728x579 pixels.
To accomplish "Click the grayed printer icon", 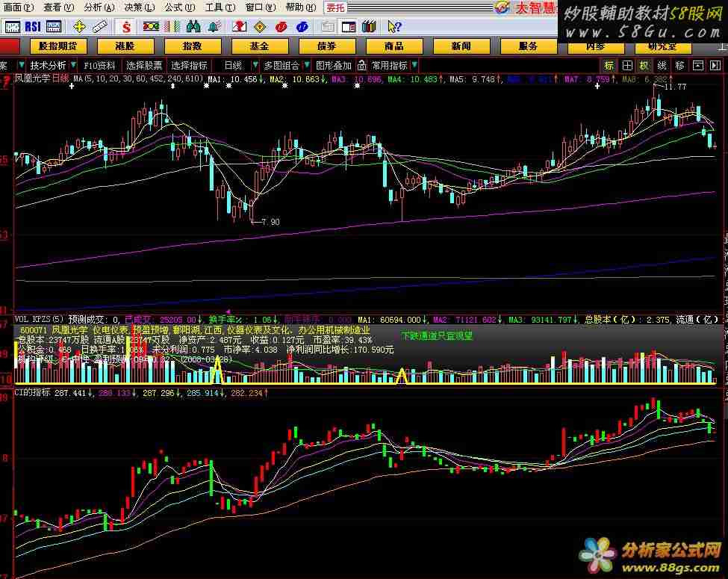I will coord(327,27).
